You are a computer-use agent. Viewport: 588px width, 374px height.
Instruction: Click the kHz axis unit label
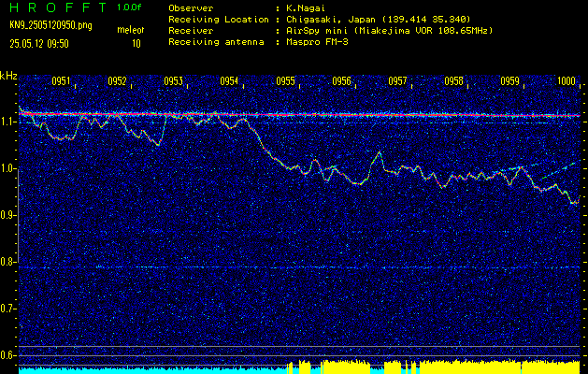tap(8, 76)
